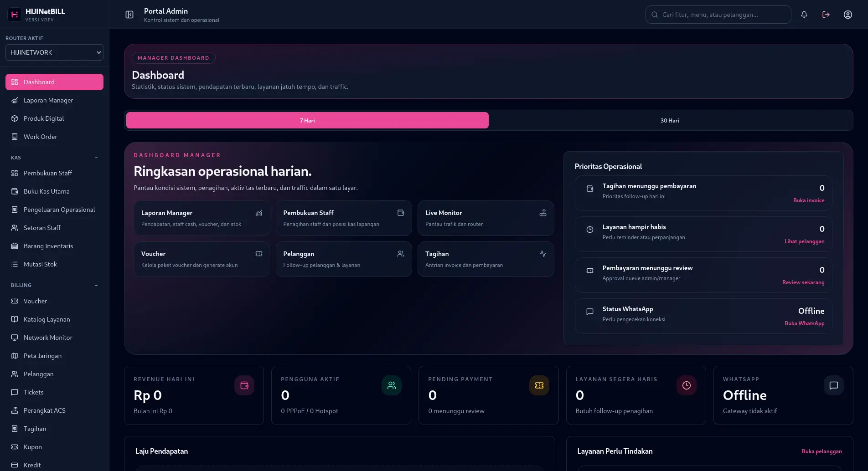
Task: Click the ticket icon on the Voucher card
Action: point(259,254)
